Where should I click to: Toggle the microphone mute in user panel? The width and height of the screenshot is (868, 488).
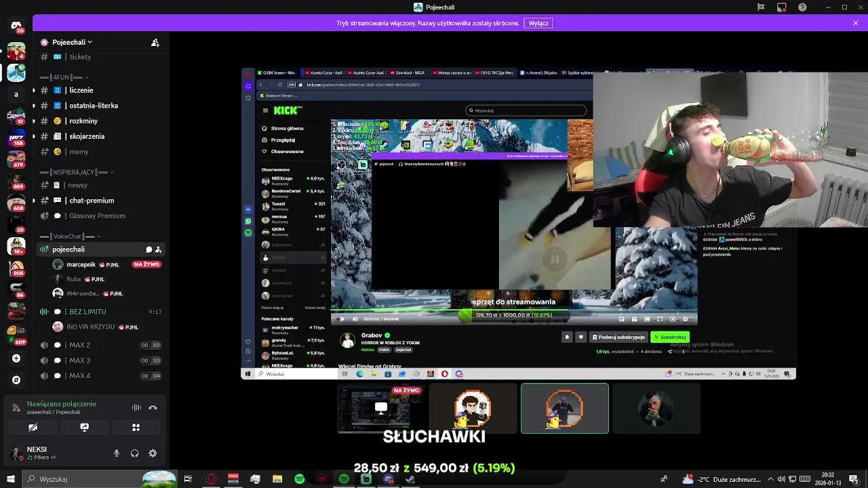[x=117, y=453]
